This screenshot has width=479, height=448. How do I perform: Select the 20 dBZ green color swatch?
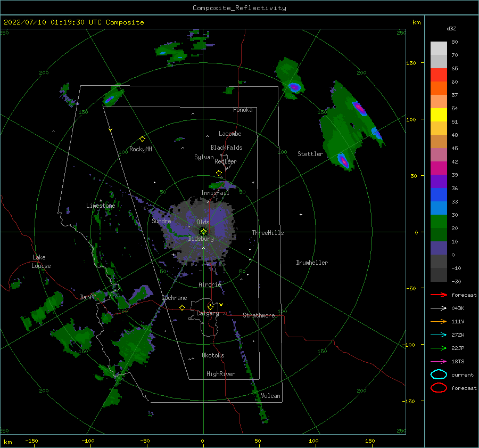pyautogui.click(x=439, y=221)
